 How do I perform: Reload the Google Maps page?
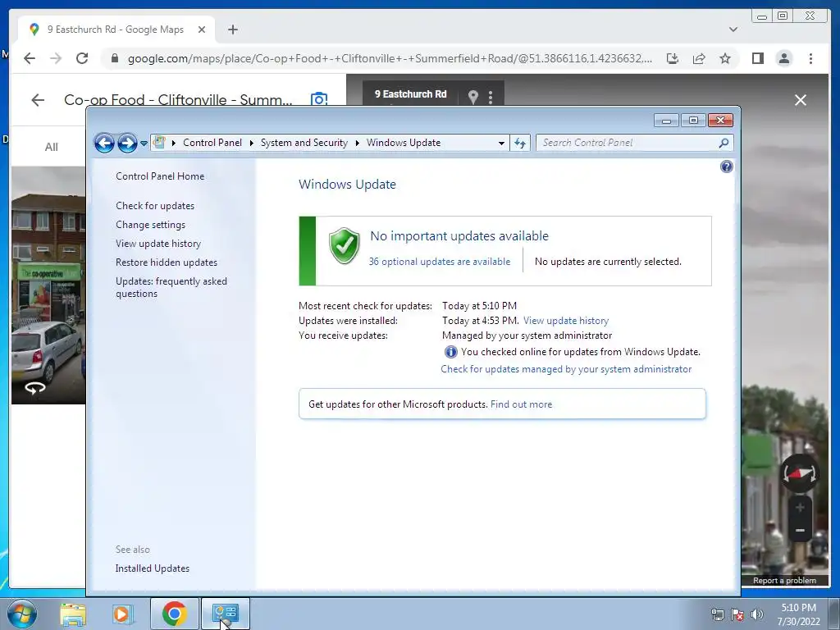tap(82, 58)
